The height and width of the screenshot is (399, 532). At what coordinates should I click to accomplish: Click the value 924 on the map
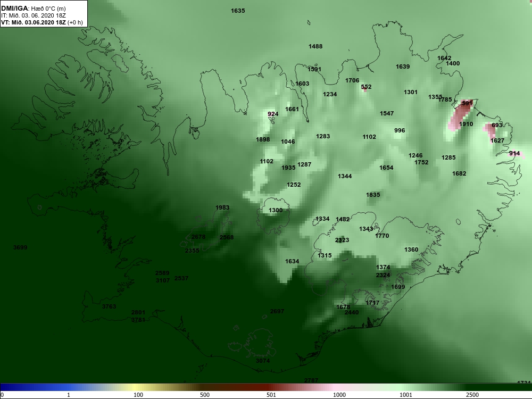tap(273, 114)
